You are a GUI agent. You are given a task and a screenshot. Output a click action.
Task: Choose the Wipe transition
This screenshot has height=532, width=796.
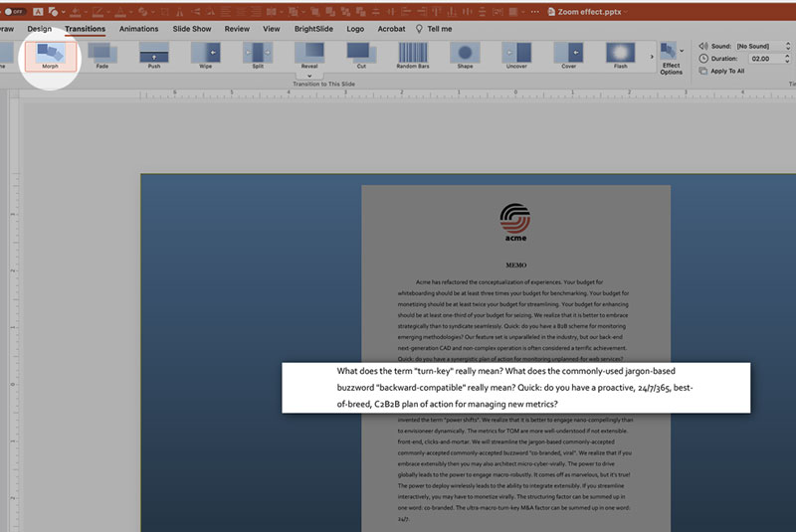coord(206,56)
